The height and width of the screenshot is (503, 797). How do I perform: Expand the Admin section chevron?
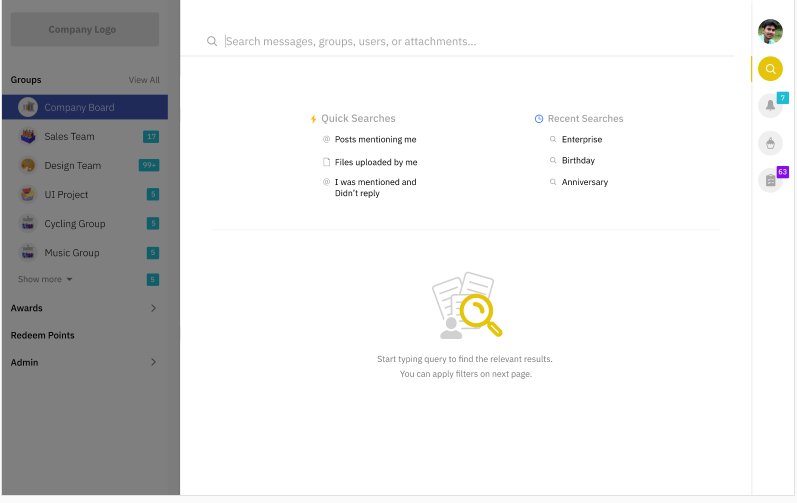(153, 362)
